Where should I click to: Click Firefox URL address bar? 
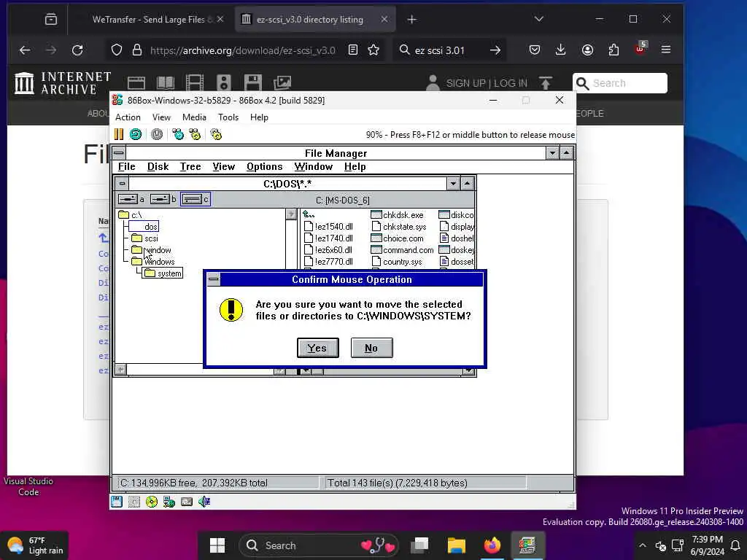point(243,50)
